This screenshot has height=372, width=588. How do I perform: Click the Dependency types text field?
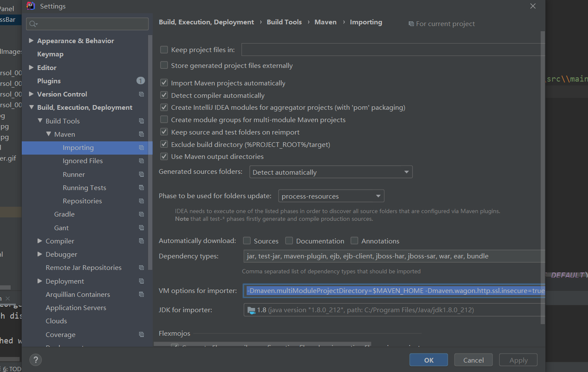394,256
